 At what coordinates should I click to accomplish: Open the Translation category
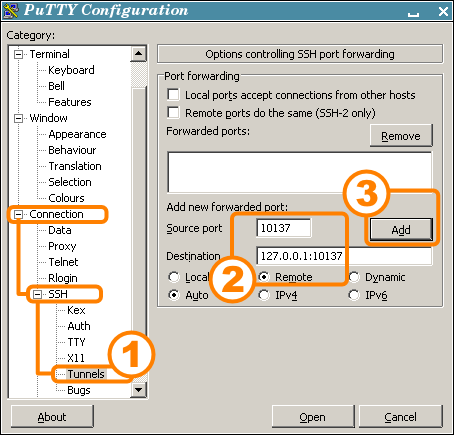[75, 166]
